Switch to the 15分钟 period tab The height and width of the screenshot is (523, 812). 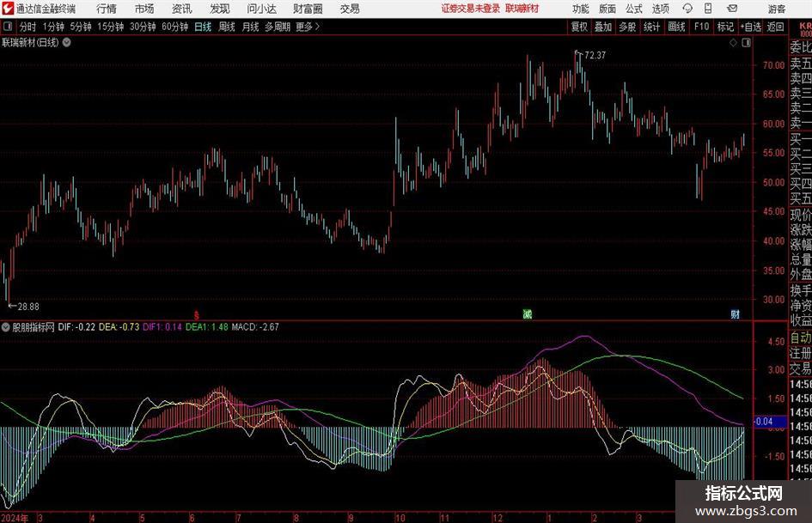coord(111,27)
